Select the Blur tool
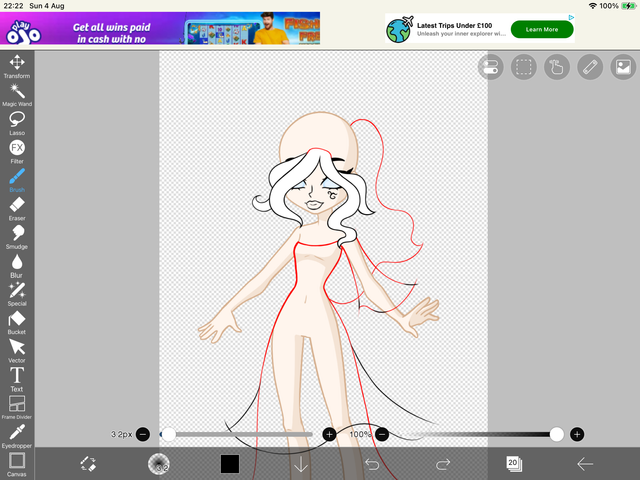Image resolution: width=640 pixels, height=480 pixels. point(17,266)
